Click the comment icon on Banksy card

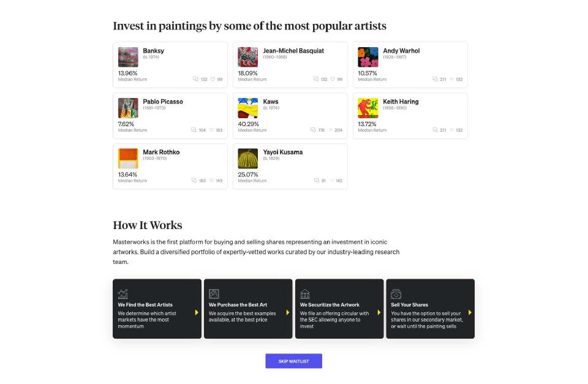click(x=195, y=79)
